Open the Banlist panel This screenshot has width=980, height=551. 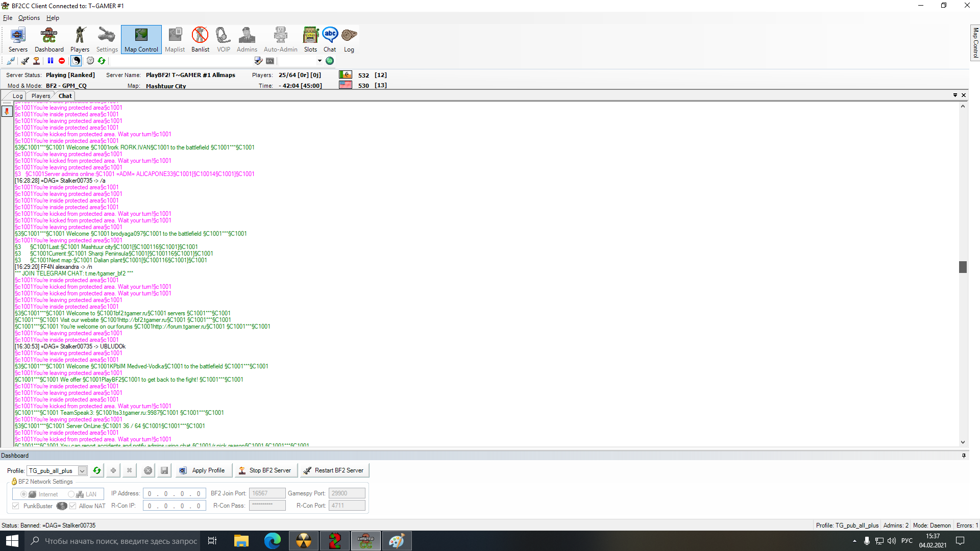coord(200,40)
